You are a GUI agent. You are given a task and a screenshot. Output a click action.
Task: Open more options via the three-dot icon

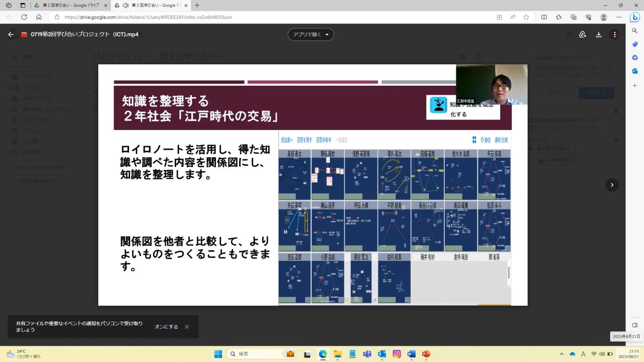(x=614, y=34)
